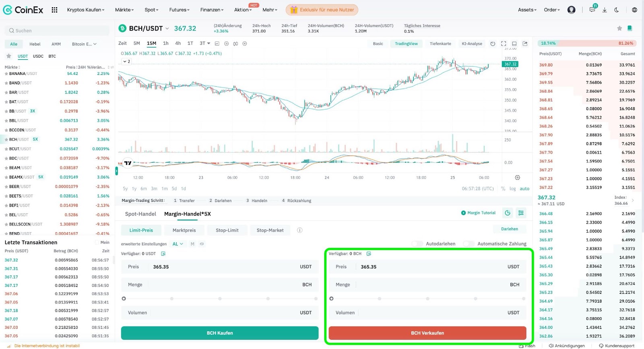Click the BCH Verkaufen button
Image resolution: width=644 pixels, height=349 pixels.
click(427, 333)
